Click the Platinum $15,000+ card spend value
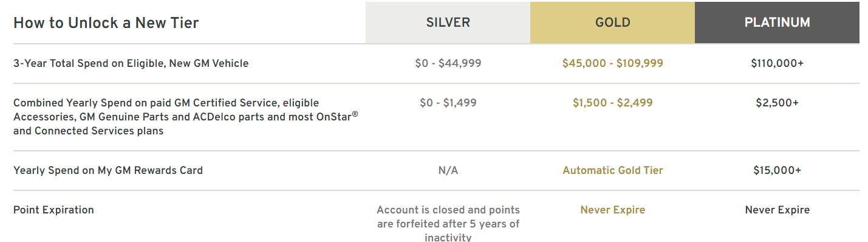 [x=777, y=170]
